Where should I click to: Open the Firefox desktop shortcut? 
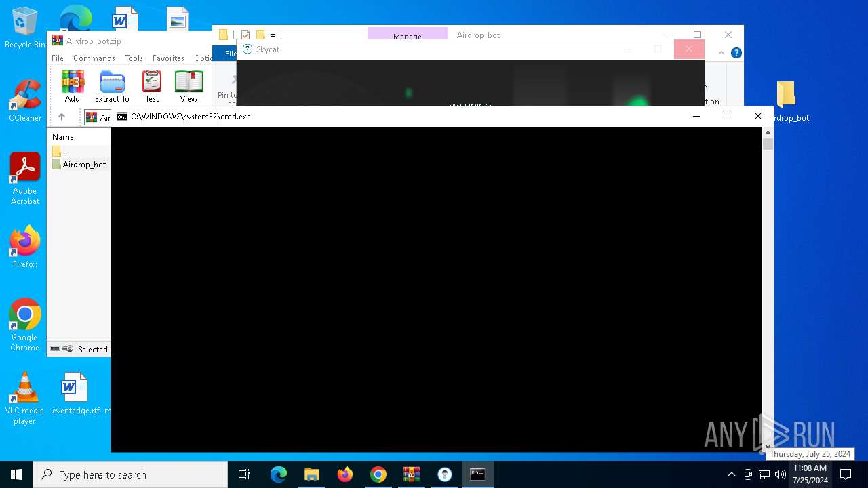pos(25,247)
